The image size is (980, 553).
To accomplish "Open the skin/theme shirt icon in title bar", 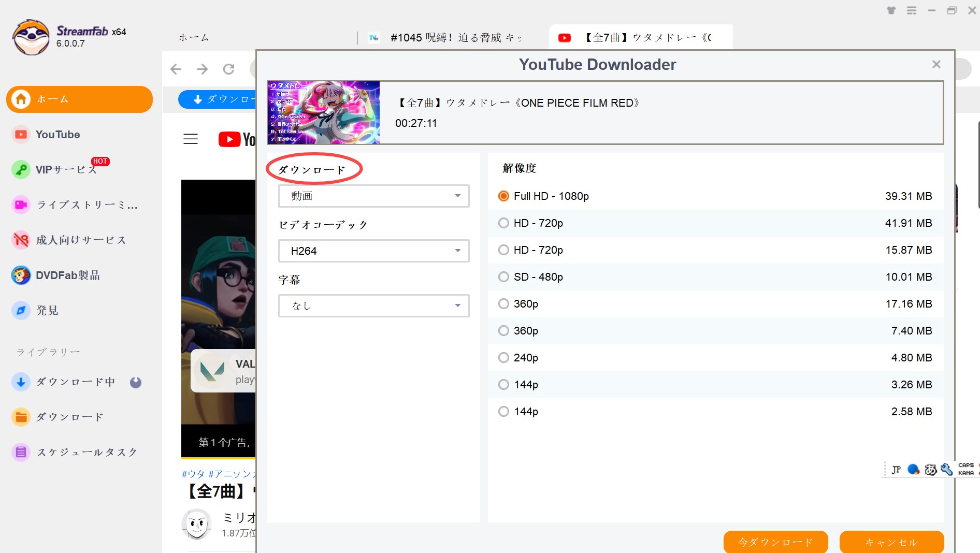I will click(x=891, y=10).
